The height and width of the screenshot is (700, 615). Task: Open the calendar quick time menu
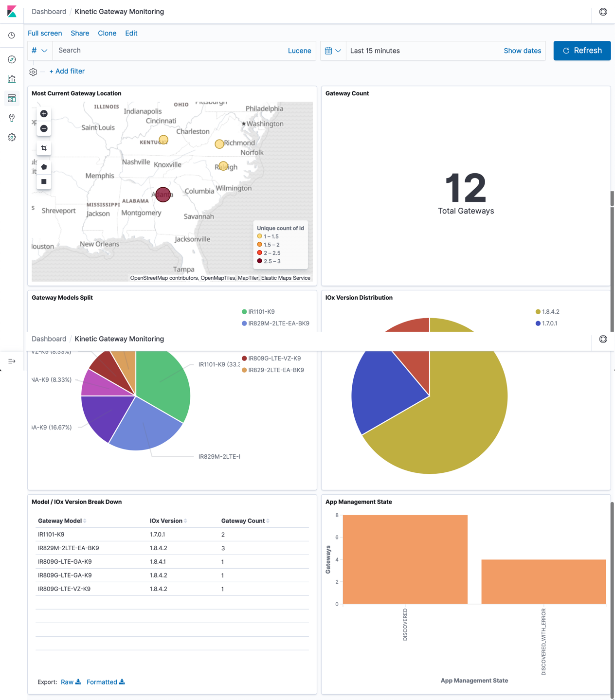(x=333, y=51)
